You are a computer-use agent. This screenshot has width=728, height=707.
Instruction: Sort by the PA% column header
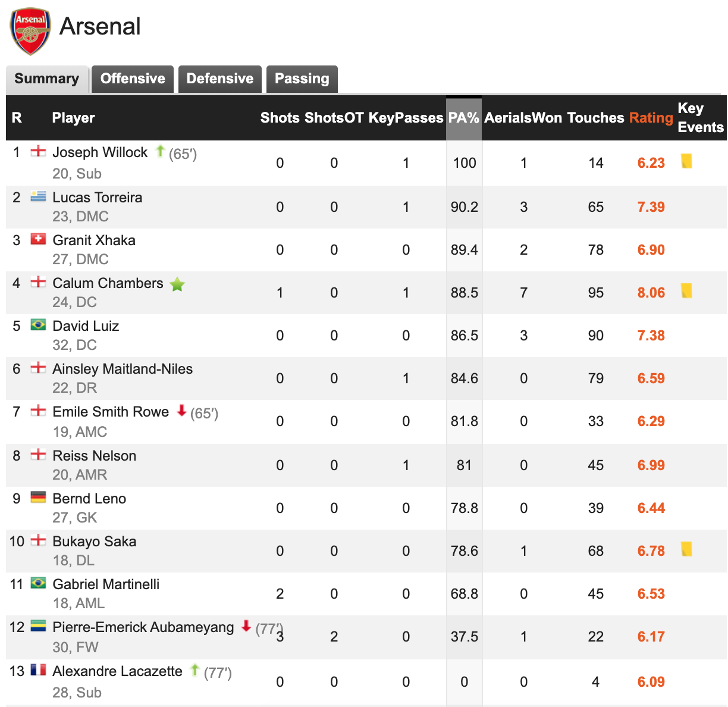[x=464, y=118]
